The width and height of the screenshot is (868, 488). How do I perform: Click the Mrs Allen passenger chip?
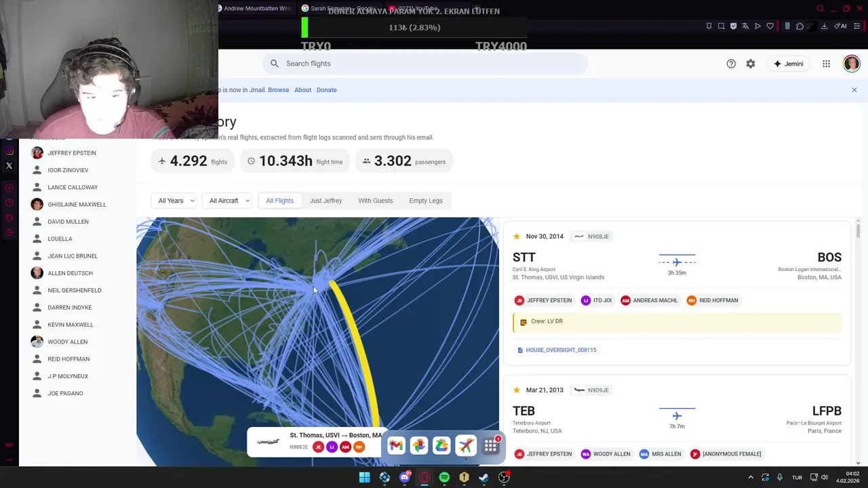[x=660, y=454]
